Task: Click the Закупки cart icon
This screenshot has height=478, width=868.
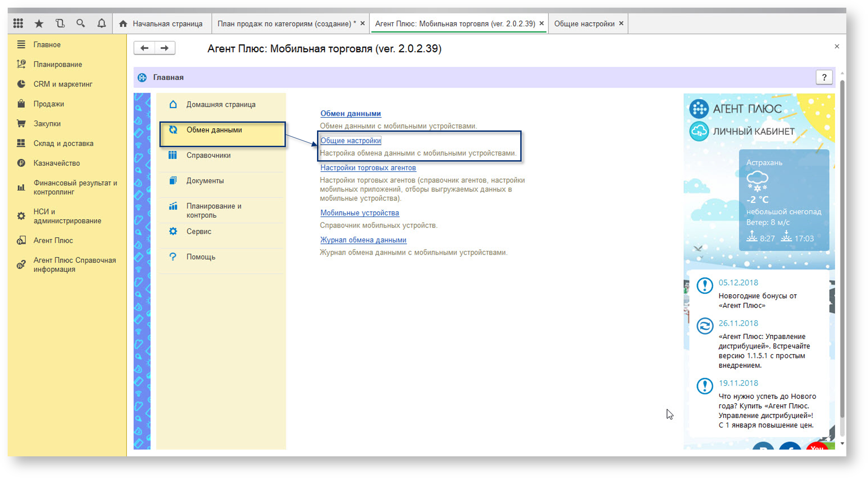Action: [21, 123]
